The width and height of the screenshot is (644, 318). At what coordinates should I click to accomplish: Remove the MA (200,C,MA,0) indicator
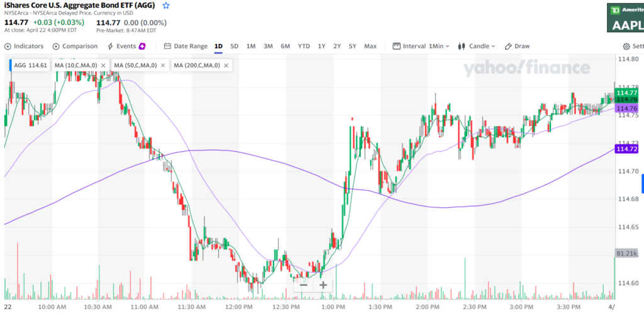226,65
